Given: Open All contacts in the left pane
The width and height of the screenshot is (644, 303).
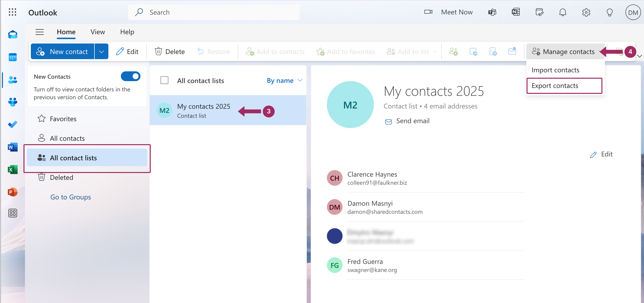Looking at the screenshot, I should [x=87, y=138].
